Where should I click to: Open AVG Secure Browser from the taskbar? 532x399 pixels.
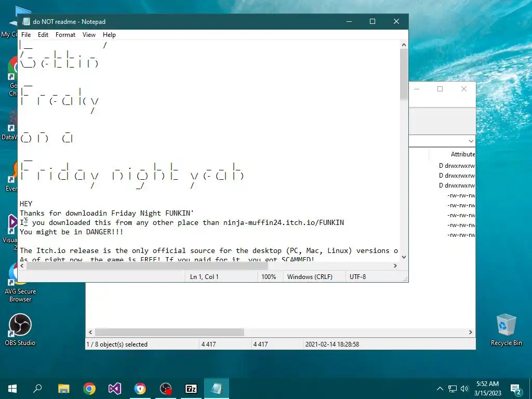(140, 389)
